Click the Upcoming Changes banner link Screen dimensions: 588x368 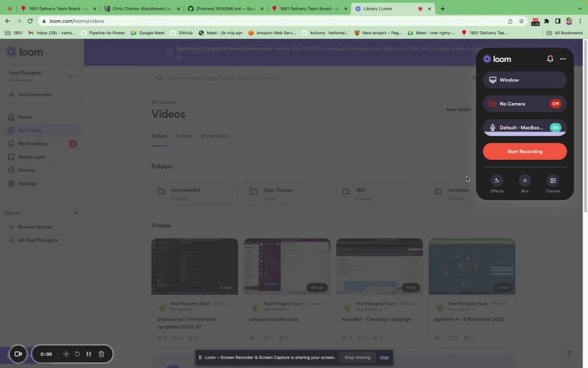coord(198,48)
